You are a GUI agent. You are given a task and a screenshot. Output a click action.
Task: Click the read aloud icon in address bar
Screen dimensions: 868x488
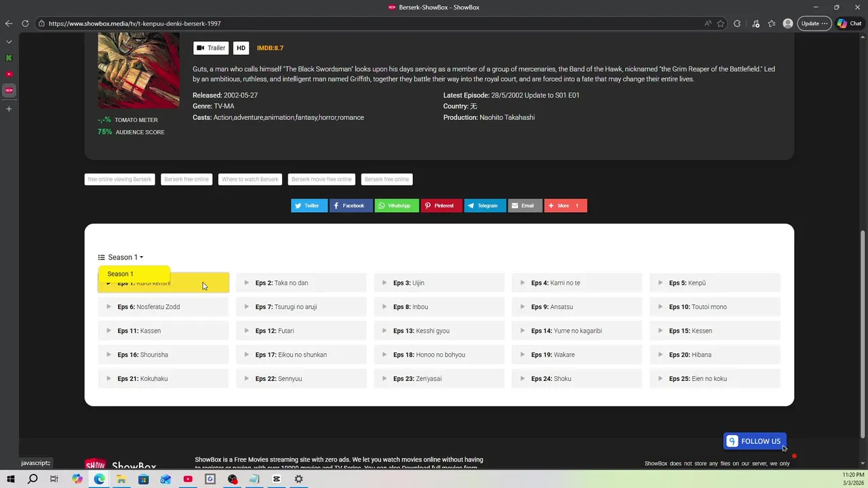point(708,23)
